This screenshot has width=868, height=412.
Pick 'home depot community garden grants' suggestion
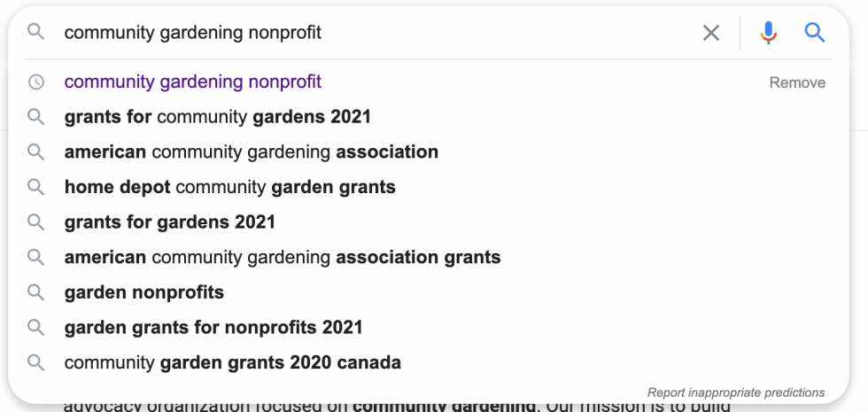(229, 187)
